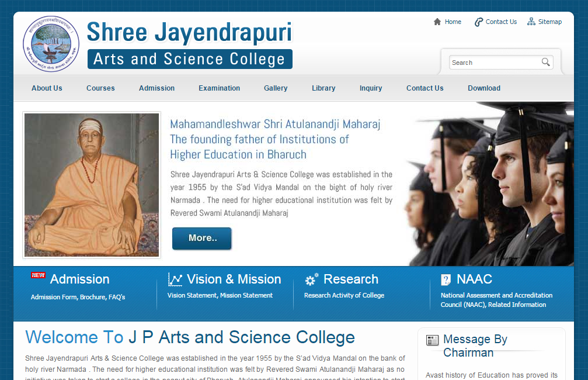Screen dimensions: 588x380
Task: Click the Home house icon
Action: click(x=437, y=22)
